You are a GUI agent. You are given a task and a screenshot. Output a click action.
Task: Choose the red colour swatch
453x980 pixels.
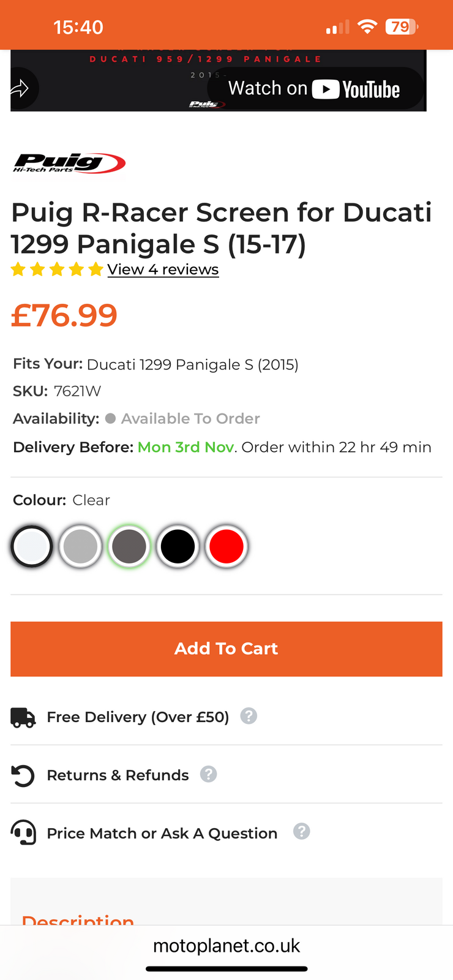(x=226, y=546)
